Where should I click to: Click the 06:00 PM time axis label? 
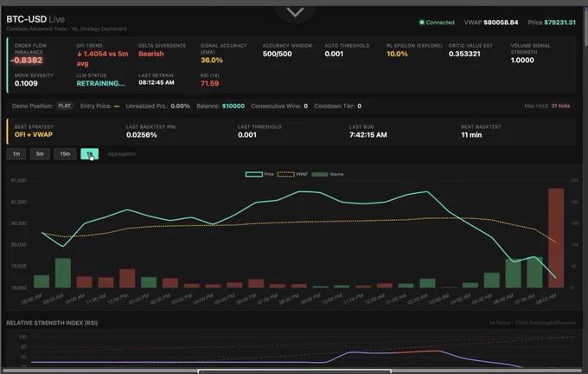[246, 299]
